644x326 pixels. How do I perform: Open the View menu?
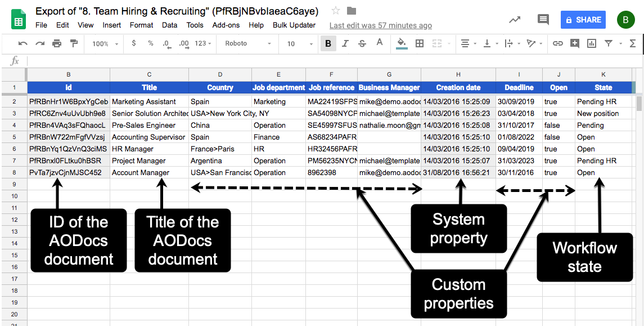coord(85,25)
